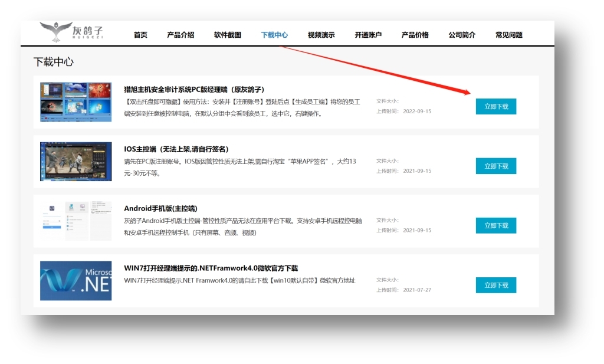
Task: Open the 猎旭主机安全审计系统PC版经理端 title link
Action: [x=194, y=90]
